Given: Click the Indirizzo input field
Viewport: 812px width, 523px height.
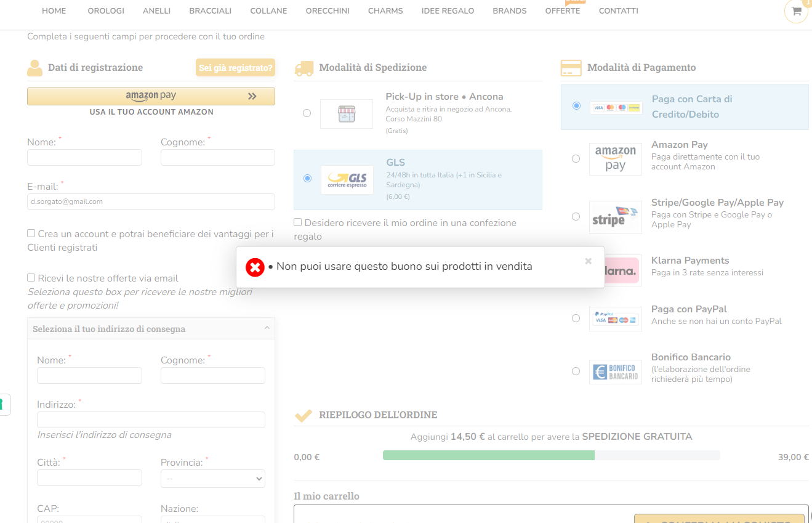Looking at the screenshot, I should [151, 420].
